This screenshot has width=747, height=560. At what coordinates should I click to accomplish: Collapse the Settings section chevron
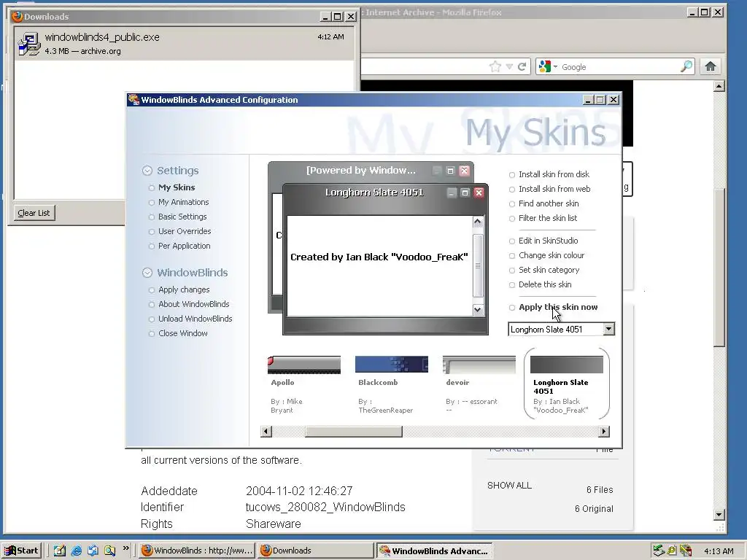147,171
